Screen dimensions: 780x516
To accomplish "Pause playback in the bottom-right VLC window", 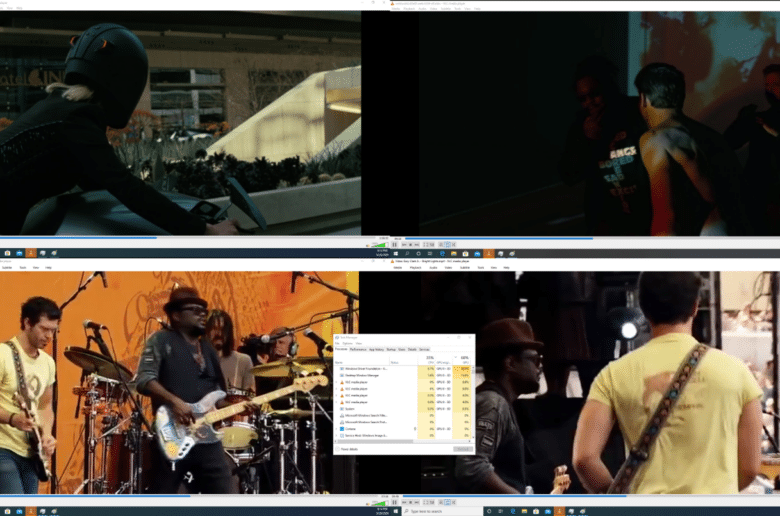I will pos(394,502).
